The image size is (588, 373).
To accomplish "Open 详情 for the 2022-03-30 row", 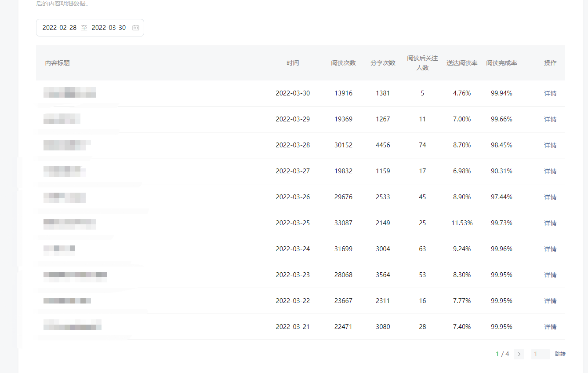I will (x=550, y=93).
